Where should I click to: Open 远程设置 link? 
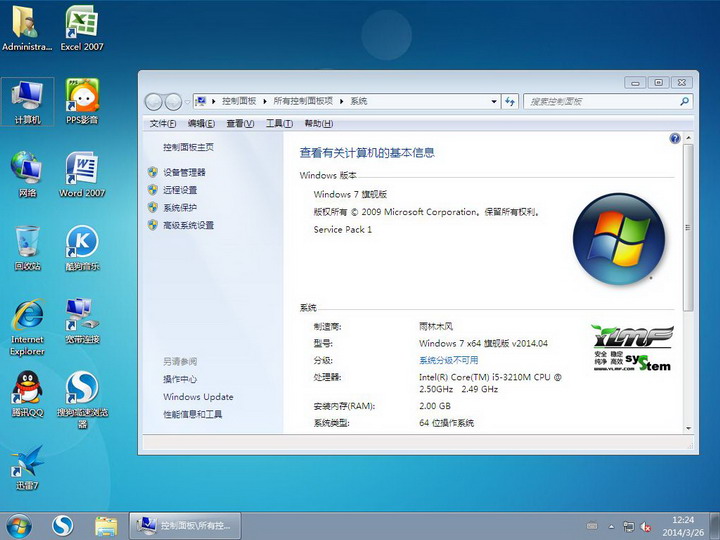180,190
